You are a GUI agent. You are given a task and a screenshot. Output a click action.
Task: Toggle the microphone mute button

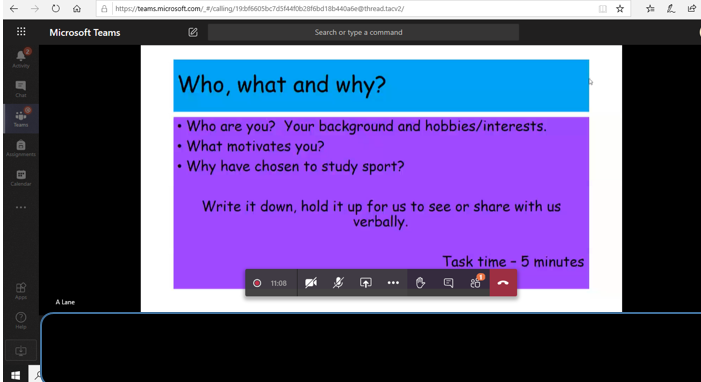point(338,283)
